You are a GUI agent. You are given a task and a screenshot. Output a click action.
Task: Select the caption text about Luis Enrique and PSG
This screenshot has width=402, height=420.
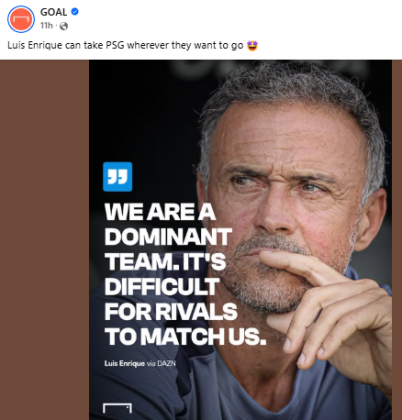click(125, 45)
